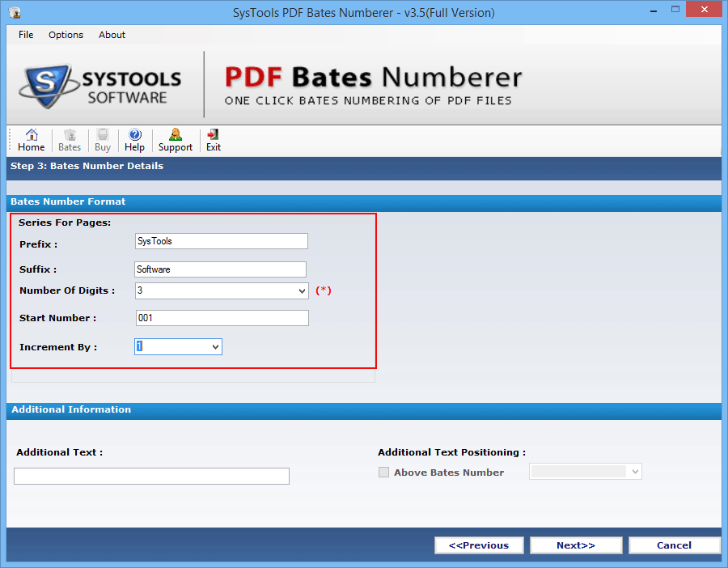728x568 pixels.
Task: Click the SysTools Software logo
Action: click(99, 86)
